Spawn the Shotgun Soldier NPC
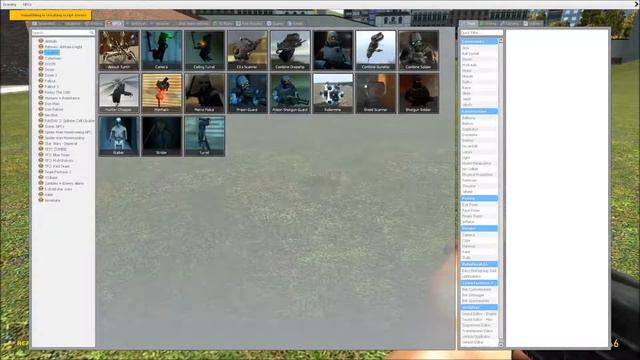 [419, 93]
